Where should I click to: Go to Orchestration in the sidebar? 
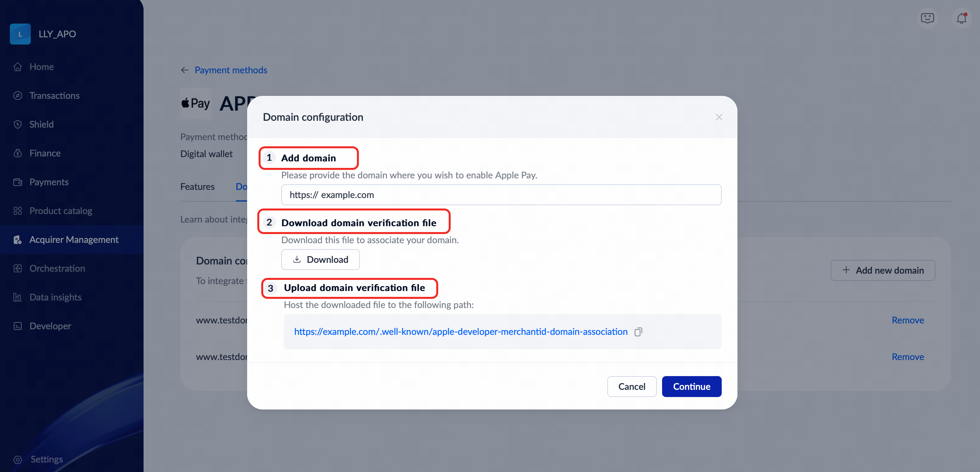(57, 268)
